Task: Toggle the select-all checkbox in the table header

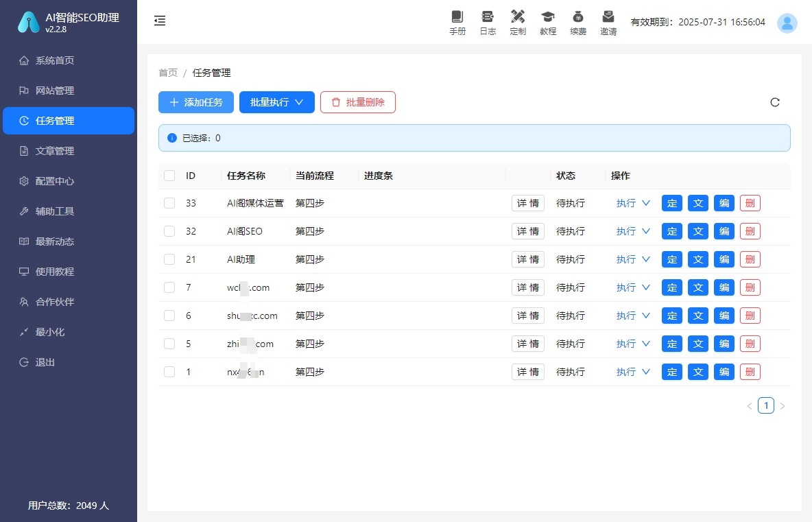Action: (x=169, y=176)
